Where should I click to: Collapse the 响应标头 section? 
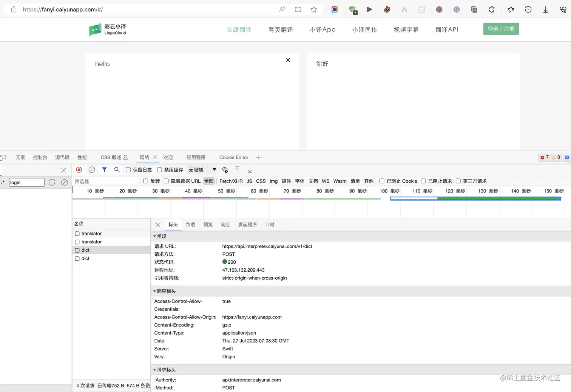(154, 291)
